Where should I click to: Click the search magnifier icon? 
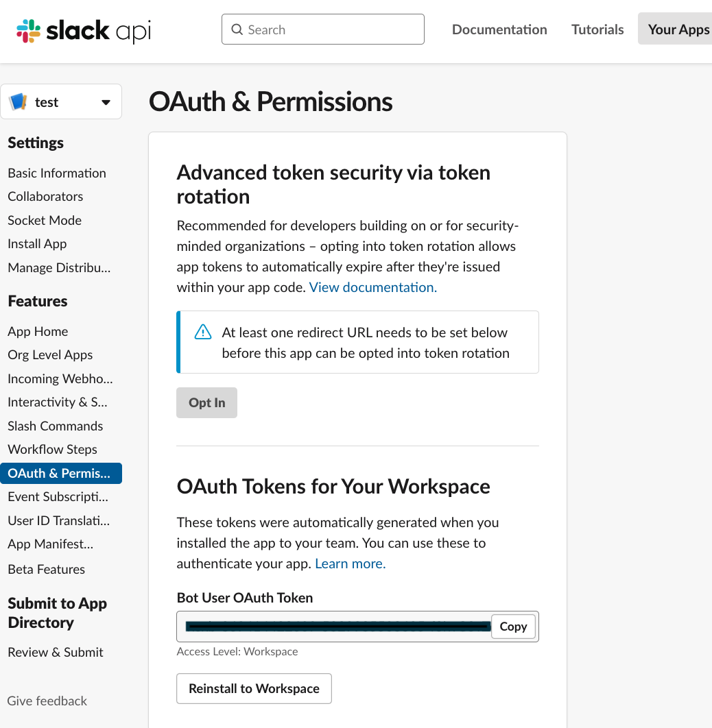pyautogui.click(x=237, y=29)
